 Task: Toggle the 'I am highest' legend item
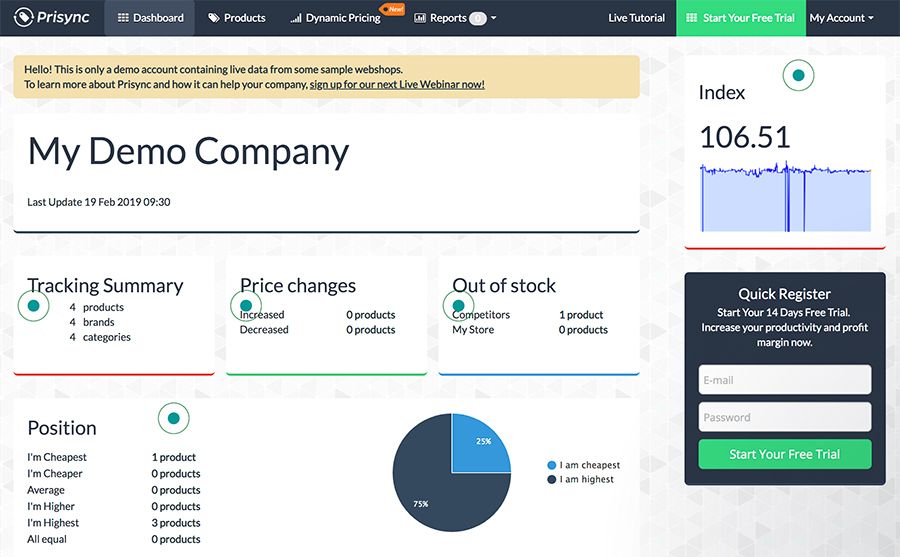[x=581, y=480]
